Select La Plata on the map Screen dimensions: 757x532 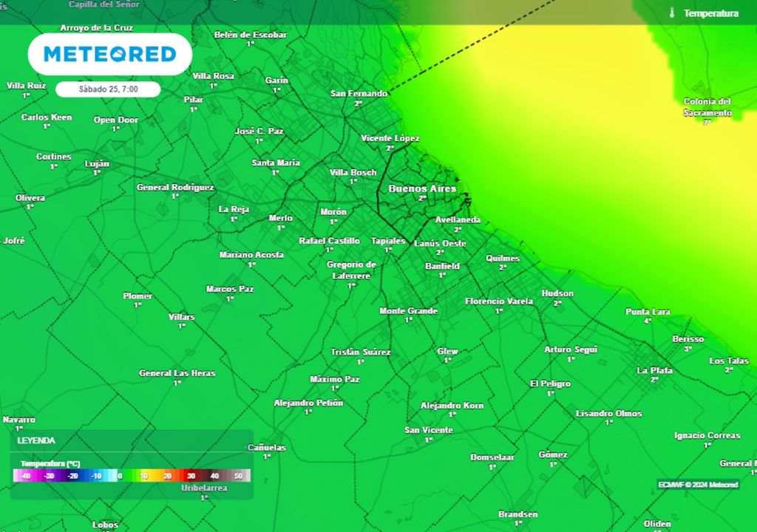[x=654, y=370]
